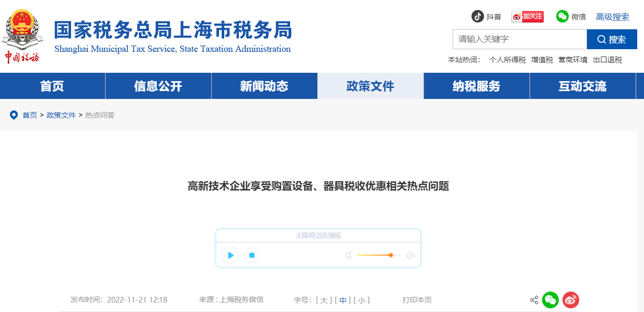Click the 搜索 search button
The width and height of the screenshot is (644, 312).
612,39
